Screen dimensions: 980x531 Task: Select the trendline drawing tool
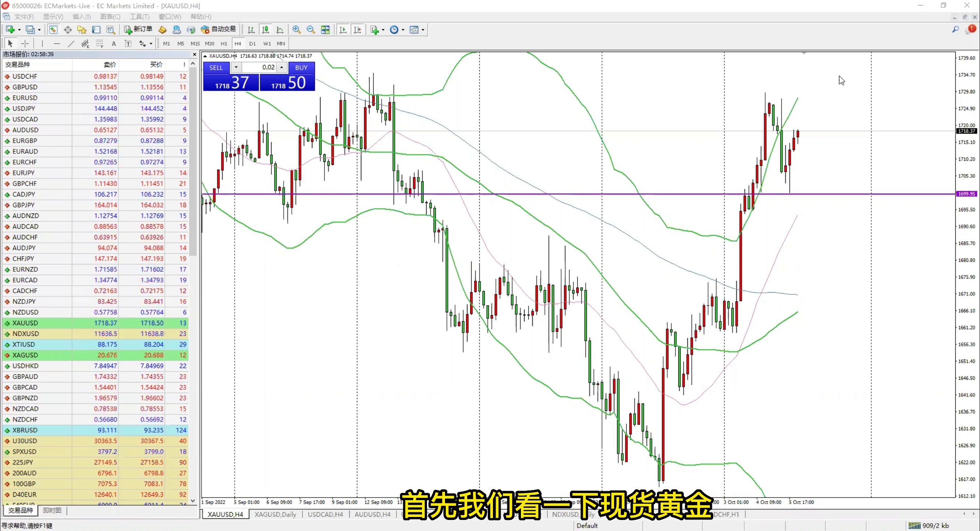pyautogui.click(x=71, y=44)
